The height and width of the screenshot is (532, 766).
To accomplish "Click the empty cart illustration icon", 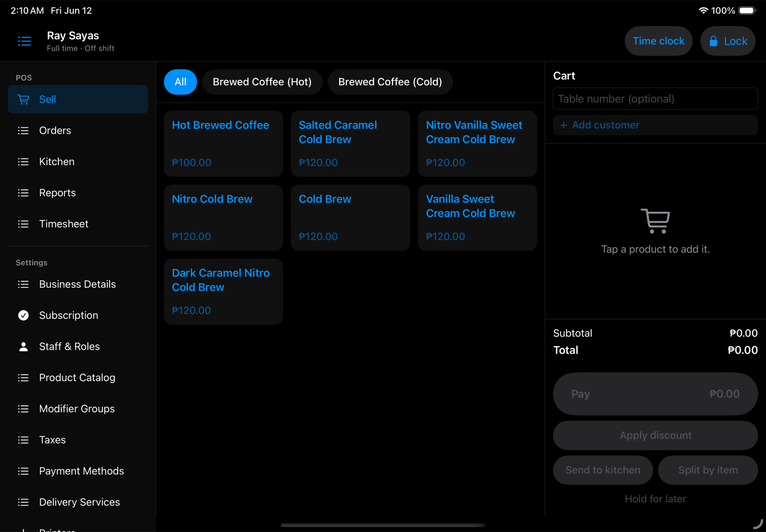I will pos(655,221).
